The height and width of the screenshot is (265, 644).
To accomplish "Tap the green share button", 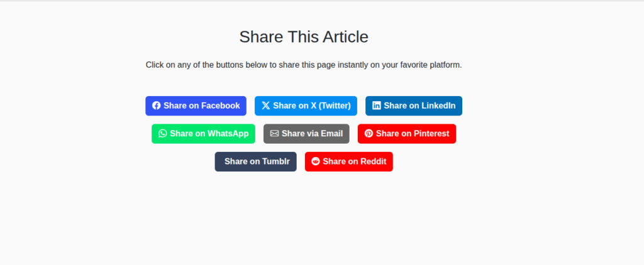I will [203, 134].
